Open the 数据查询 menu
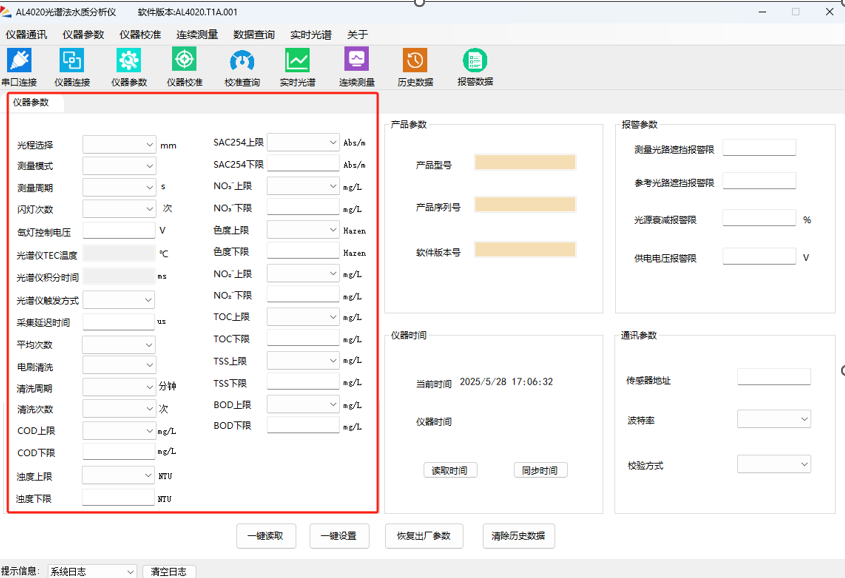The image size is (845, 578). [x=254, y=35]
